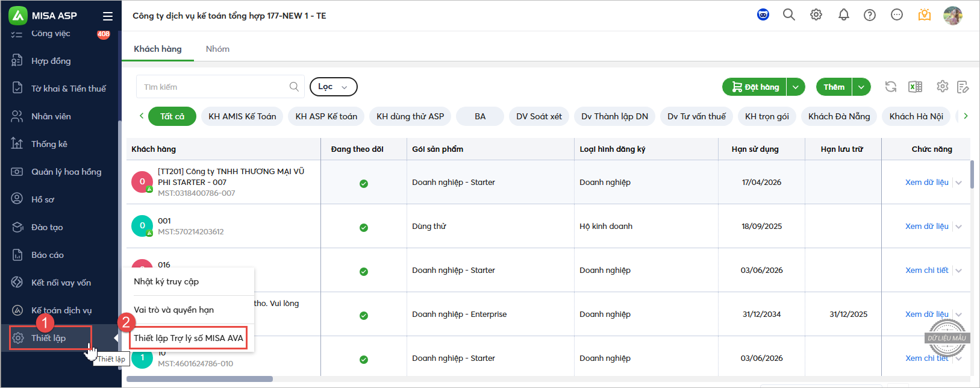This screenshot has width=980, height=388.
Task: Select Khách Hà Nội chip
Action: (x=916, y=116)
